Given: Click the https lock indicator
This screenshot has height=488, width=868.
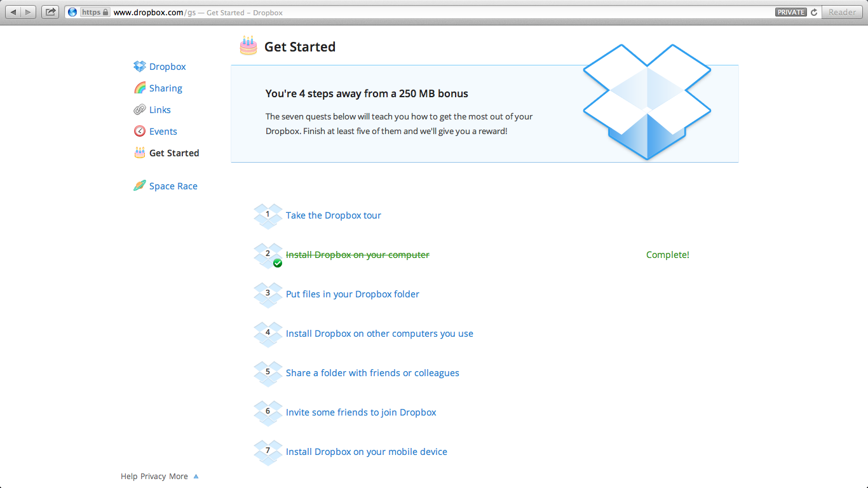Looking at the screenshot, I should (x=95, y=12).
